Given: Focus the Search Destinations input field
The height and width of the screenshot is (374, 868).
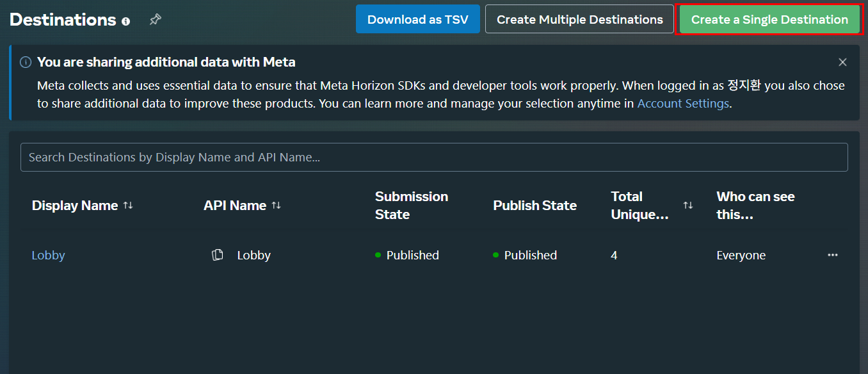Looking at the screenshot, I should [x=434, y=157].
